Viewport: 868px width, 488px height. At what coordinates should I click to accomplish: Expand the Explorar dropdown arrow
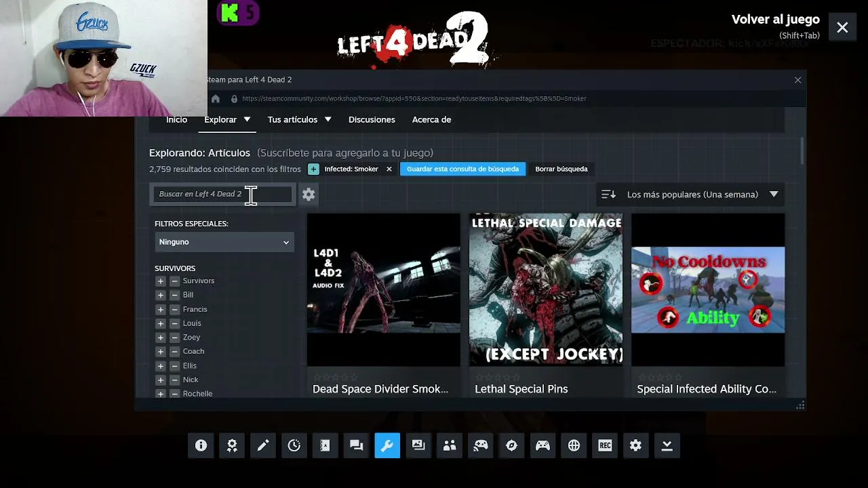[x=247, y=120]
